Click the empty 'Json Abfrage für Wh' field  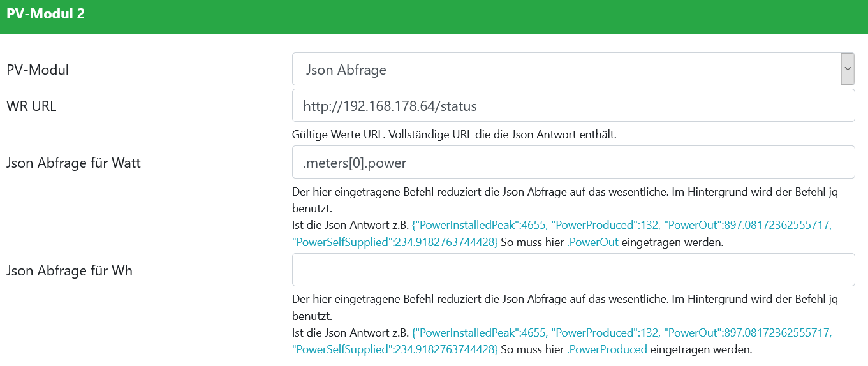click(573, 270)
